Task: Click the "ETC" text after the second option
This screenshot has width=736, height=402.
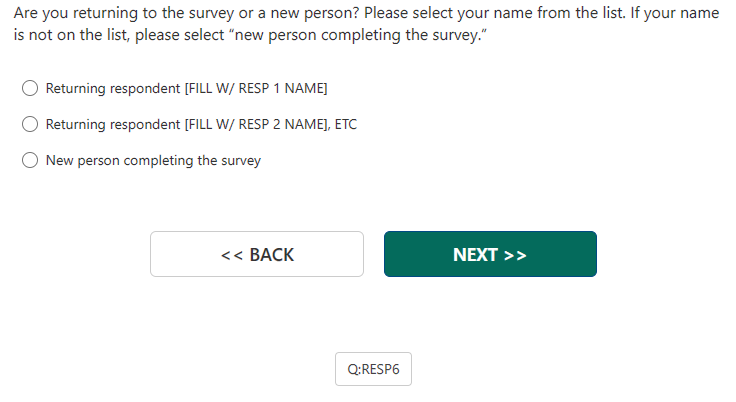Action: click(346, 124)
